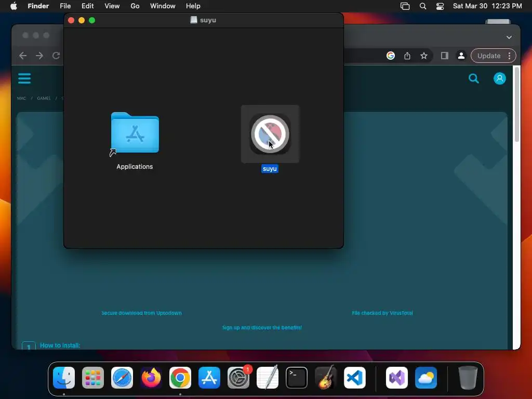Open the Edit menu
The image size is (532, 399).
click(87, 6)
